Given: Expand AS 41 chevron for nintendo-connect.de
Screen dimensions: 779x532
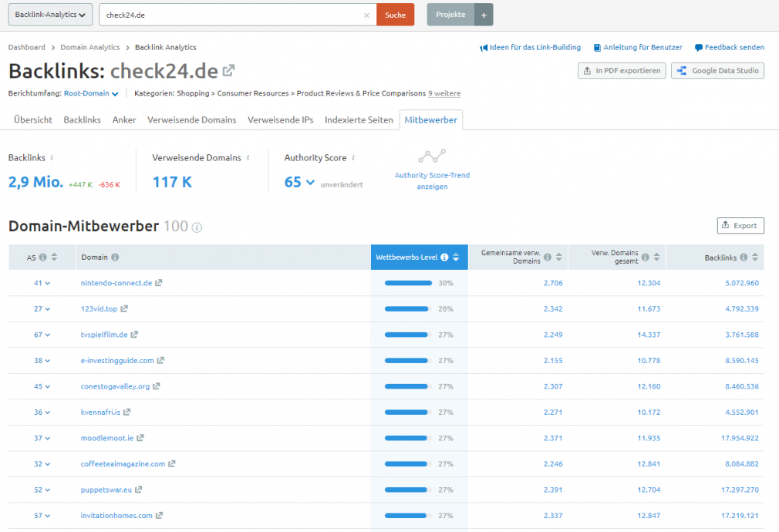Looking at the screenshot, I should 48,283.
